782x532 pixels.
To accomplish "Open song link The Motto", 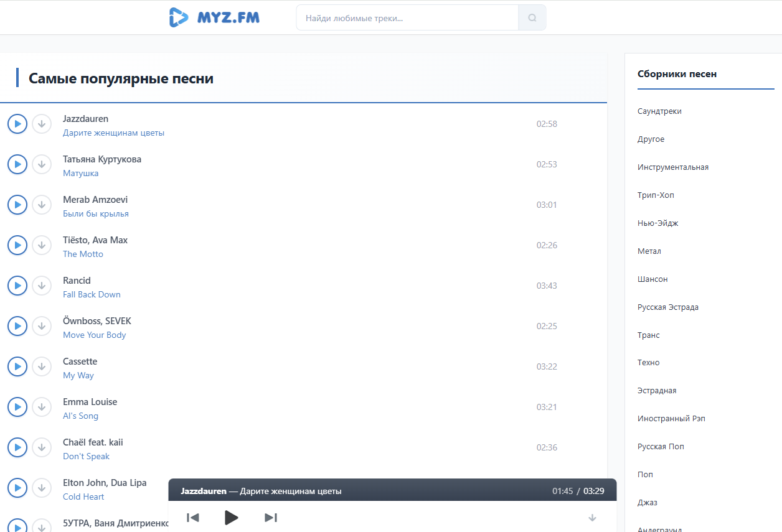I will click(x=83, y=254).
